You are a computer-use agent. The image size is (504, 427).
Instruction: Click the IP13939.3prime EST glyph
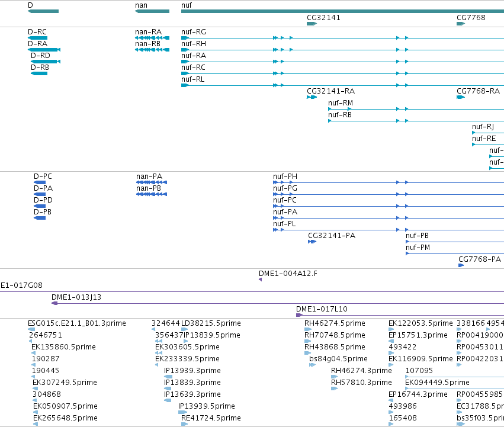168,377
